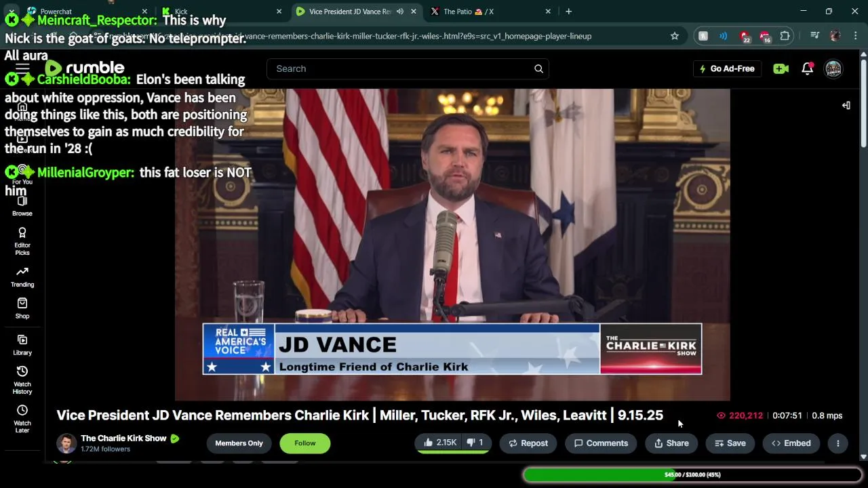
Task: Click the extension icon with badge 16
Action: point(765,37)
